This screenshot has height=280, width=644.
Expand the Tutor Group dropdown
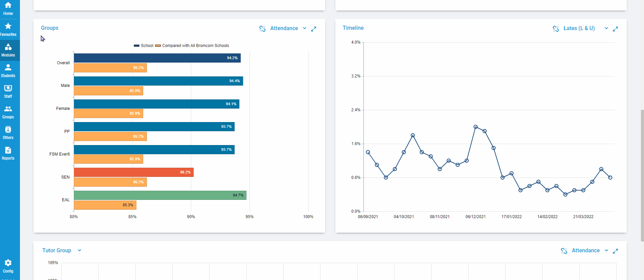(x=80, y=251)
